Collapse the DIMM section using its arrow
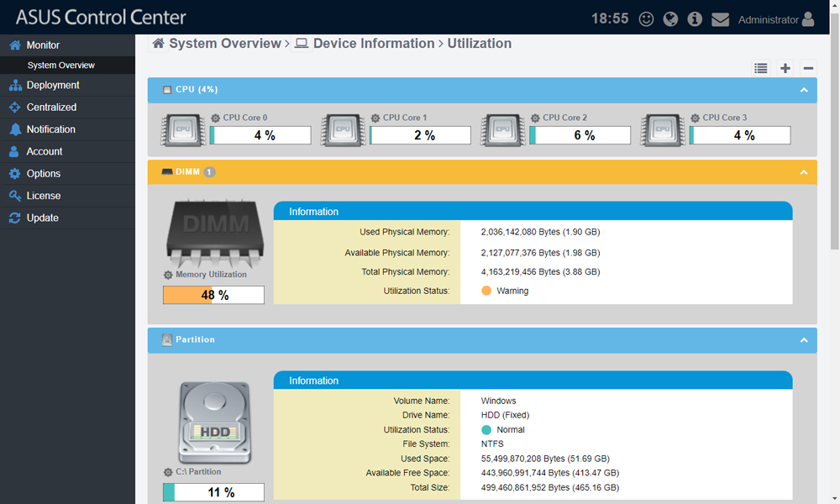Viewport: 840px width, 504px height. pos(804,171)
